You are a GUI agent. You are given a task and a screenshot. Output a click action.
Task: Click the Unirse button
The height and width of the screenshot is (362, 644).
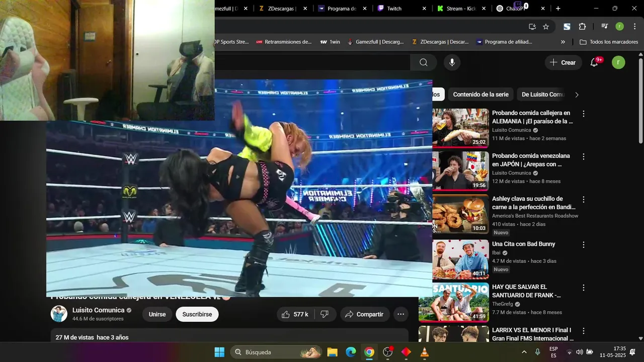pos(157,314)
